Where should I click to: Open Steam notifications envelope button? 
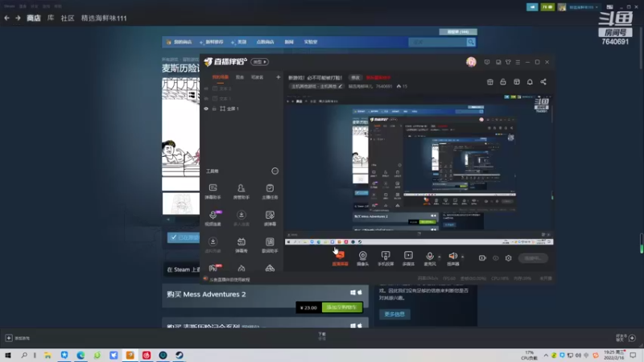[x=547, y=7]
